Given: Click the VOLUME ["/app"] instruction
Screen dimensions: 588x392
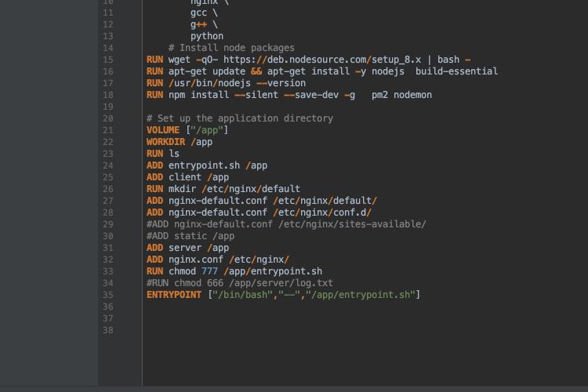Looking at the screenshot, I should (187, 130).
